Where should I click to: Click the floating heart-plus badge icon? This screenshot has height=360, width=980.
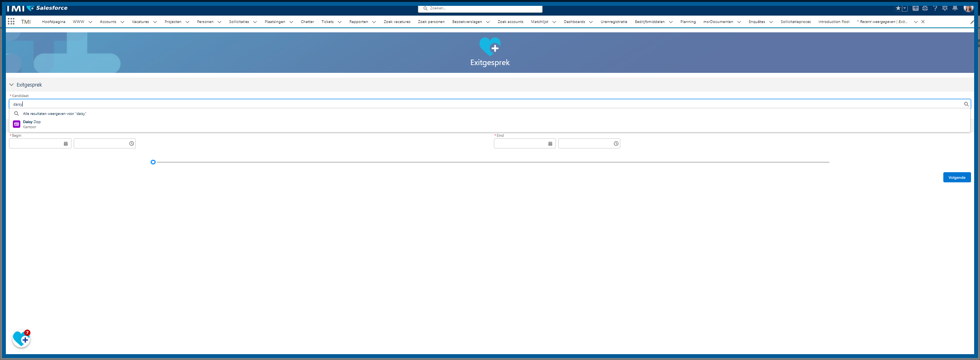point(21,339)
